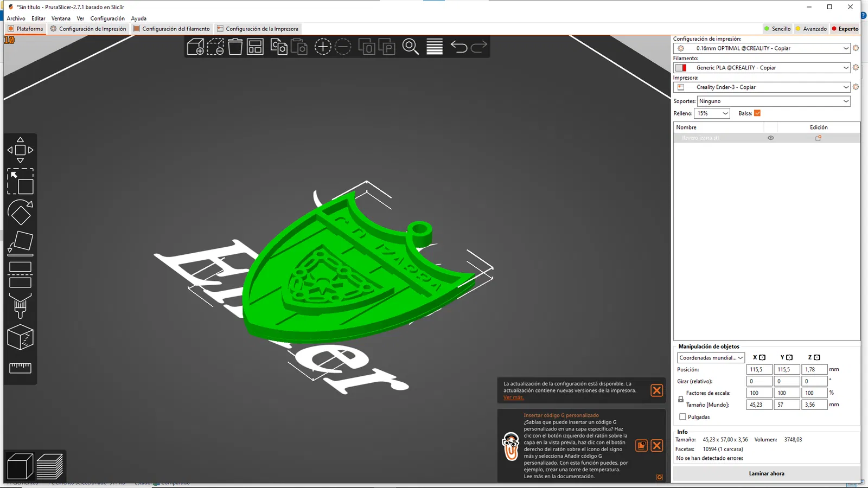Click the Split to parts icon

[387, 47]
